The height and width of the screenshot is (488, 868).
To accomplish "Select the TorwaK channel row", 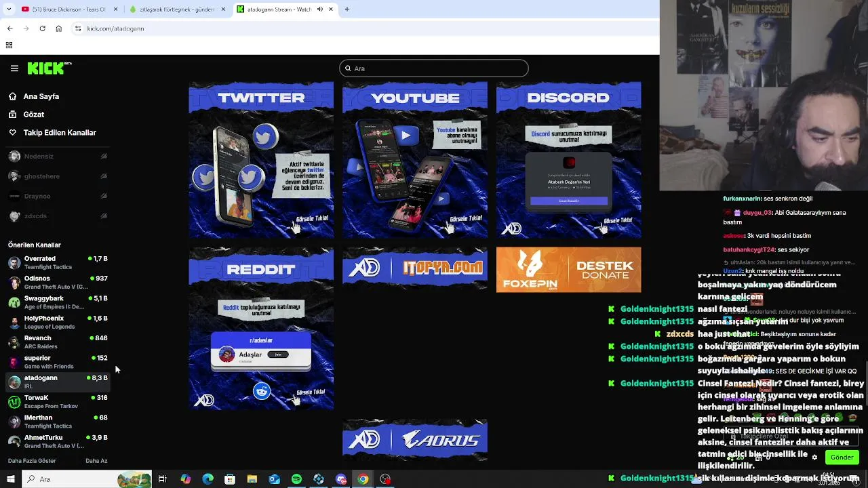I will (58, 402).
